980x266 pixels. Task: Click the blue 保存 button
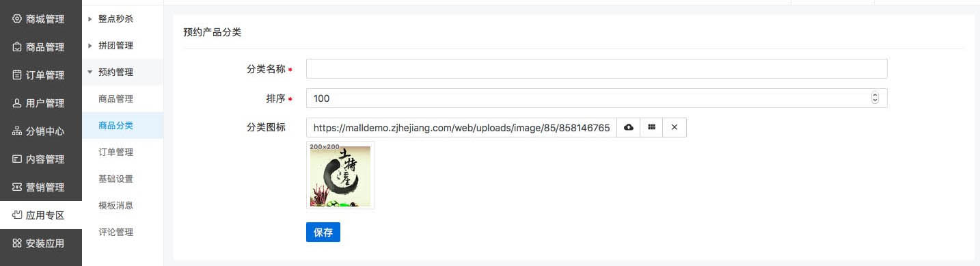coord(323,232)
